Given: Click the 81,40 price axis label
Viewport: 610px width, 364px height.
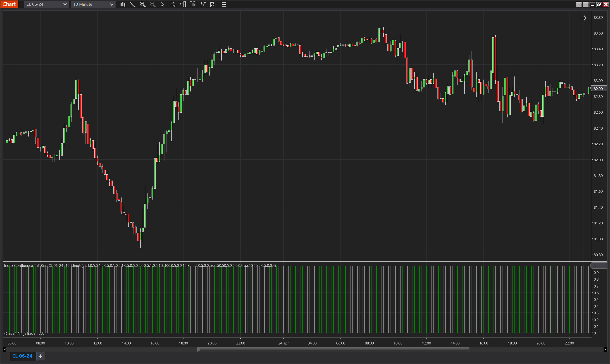Looking at the screenshot, I should tap(598, 207).
